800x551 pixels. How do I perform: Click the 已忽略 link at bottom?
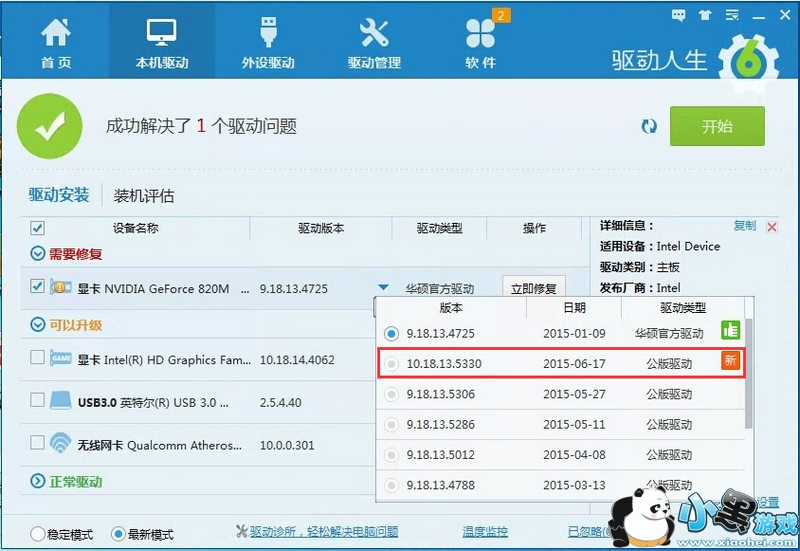589,532
